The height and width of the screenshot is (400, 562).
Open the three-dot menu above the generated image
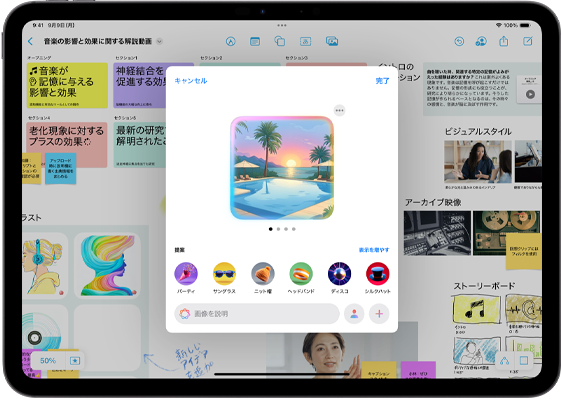(339, 110)
